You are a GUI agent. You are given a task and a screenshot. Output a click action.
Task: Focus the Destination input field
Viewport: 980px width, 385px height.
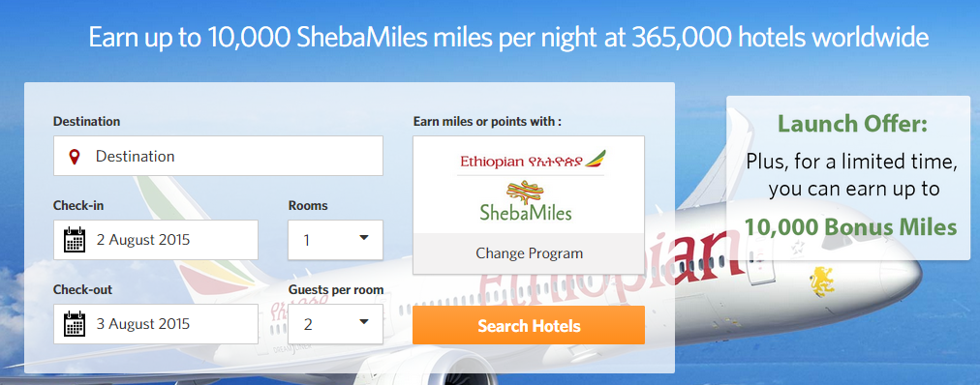tap(218, 156)
